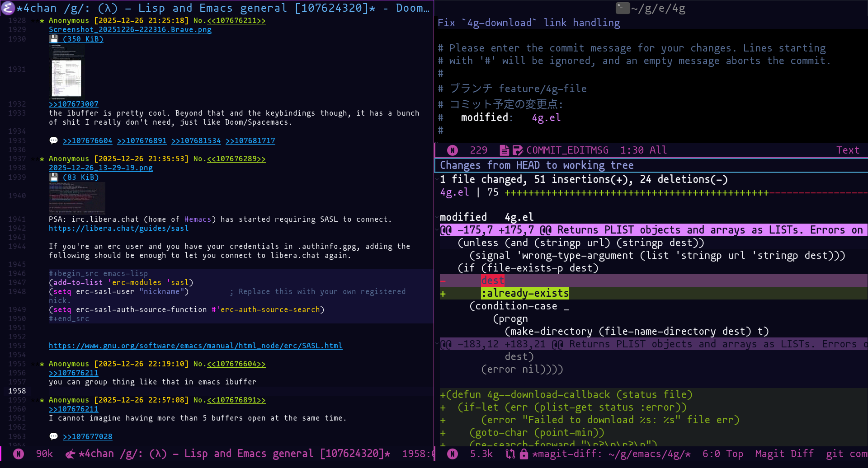The image size is (868, 468).
Task: Click the modified-buffer pencil icon before COMMIT_EDITMSG
Action: [518, 150]
